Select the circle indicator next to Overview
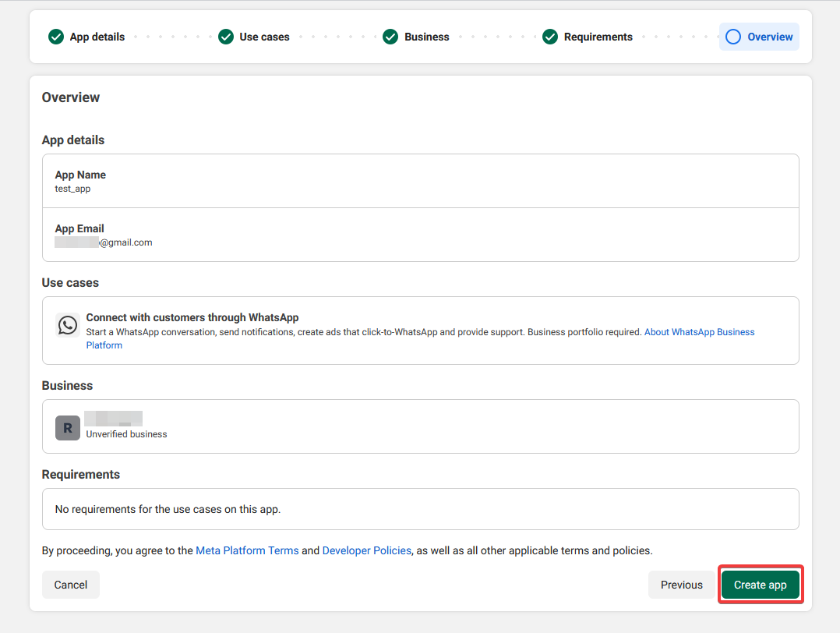 732,37
